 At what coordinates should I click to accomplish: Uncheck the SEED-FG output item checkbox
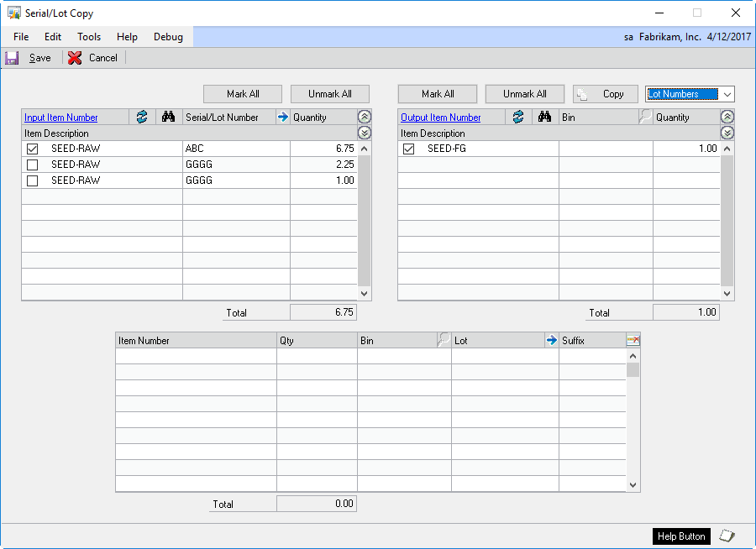[x=409, y=149]
